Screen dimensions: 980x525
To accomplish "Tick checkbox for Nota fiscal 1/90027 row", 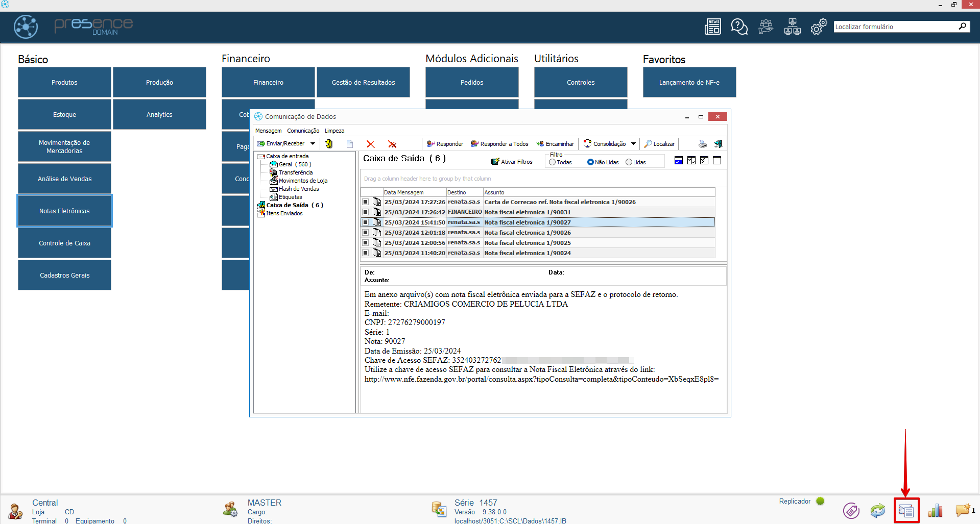I will 366,222.
